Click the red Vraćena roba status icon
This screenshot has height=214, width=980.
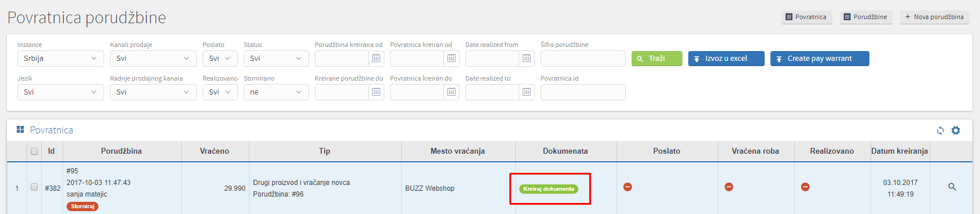729,187
